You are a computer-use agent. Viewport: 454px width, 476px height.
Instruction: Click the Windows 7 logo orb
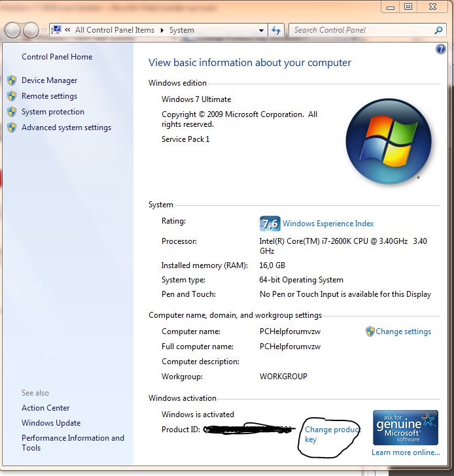click(389, 141)
